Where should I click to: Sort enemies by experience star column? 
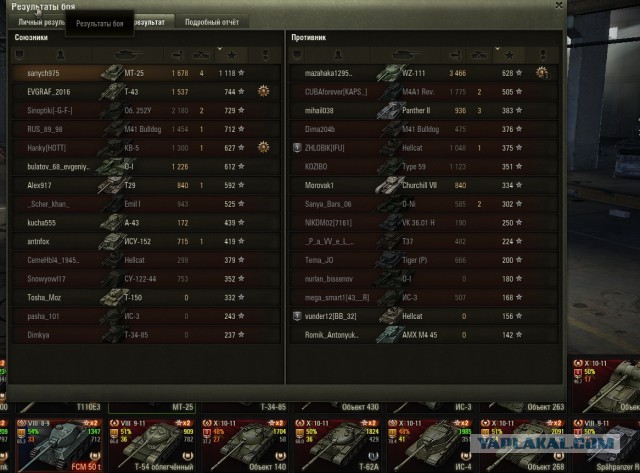point(509,54)
